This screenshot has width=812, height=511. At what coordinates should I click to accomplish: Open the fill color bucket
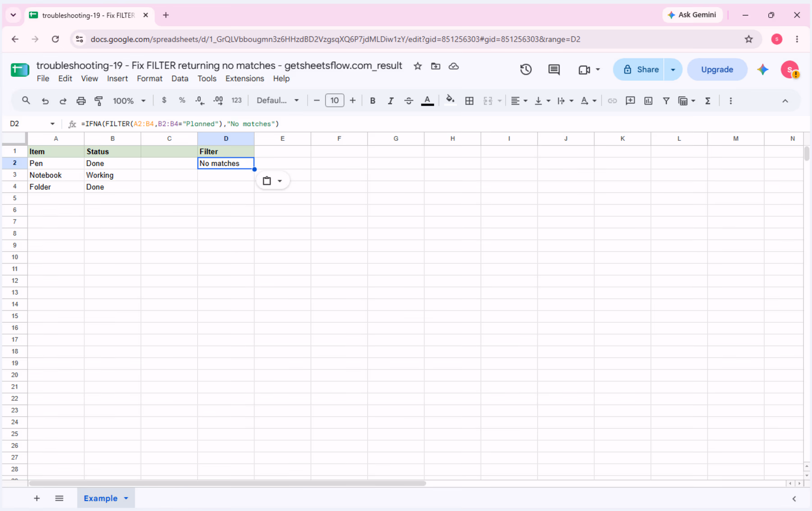click(x=450, y=101)
